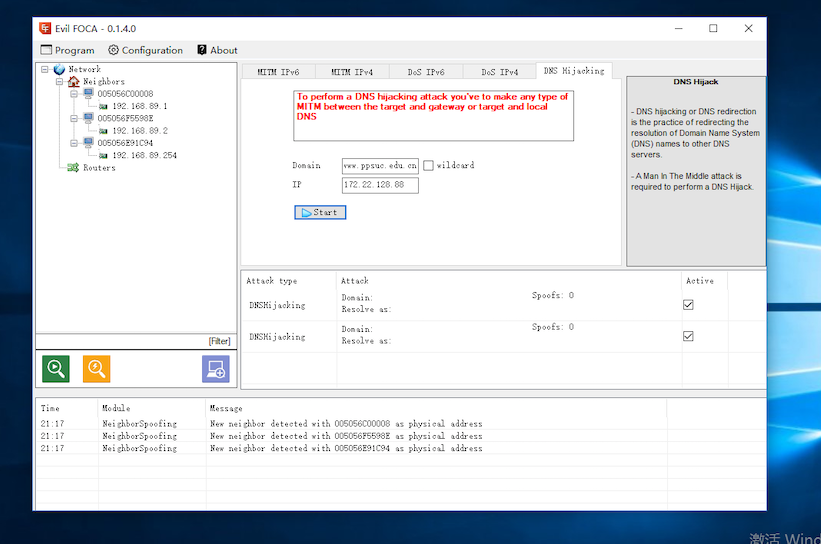
Task: Switch to the DoS IPv4 tab
Action: click(500, 72)
